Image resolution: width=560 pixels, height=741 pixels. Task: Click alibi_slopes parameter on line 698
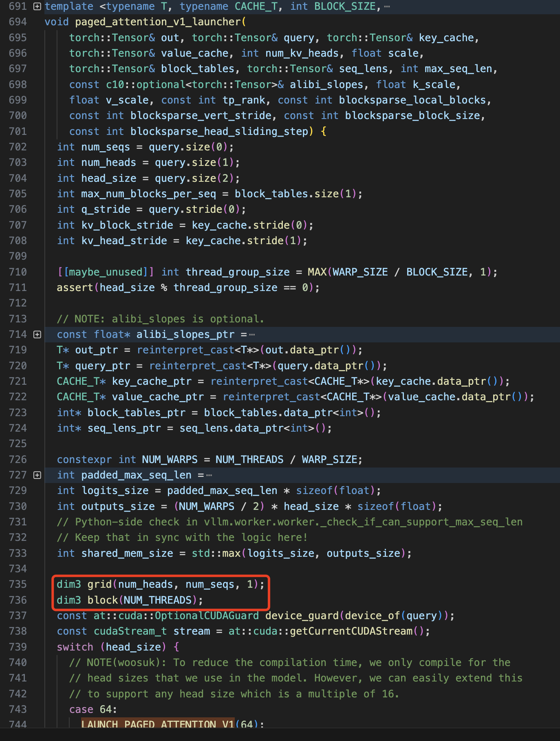(x=326, y=84)
